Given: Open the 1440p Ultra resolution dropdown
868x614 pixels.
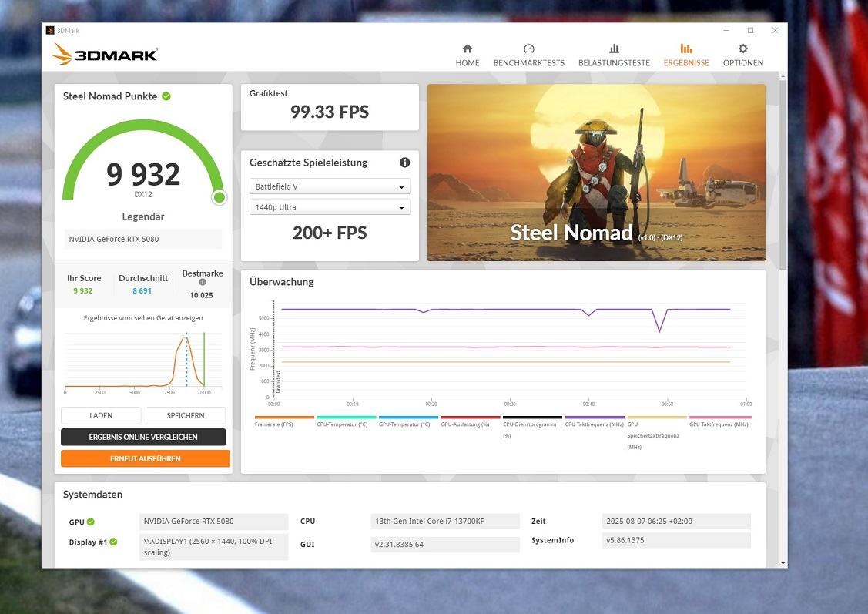Looking at the screenshot, I should pos(330,207).
